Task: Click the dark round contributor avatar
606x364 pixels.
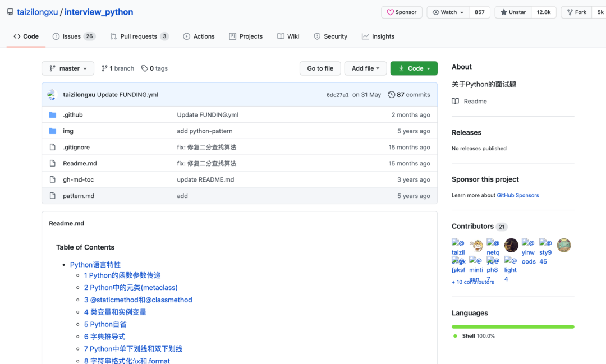Action: pos(511,245)
